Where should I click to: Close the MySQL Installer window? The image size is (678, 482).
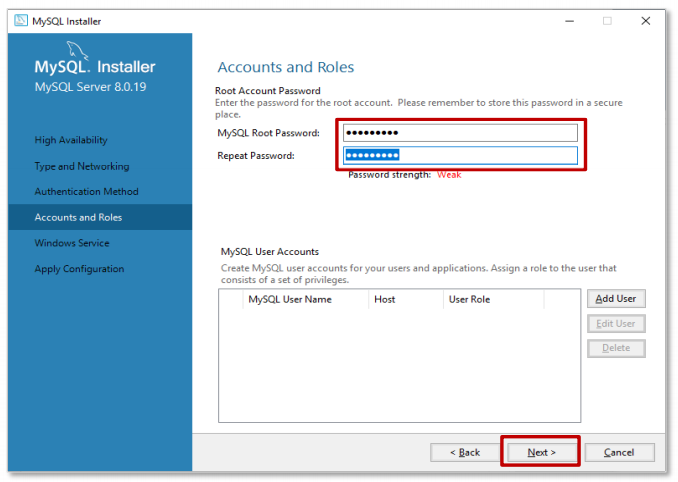(x=646, y=21)
